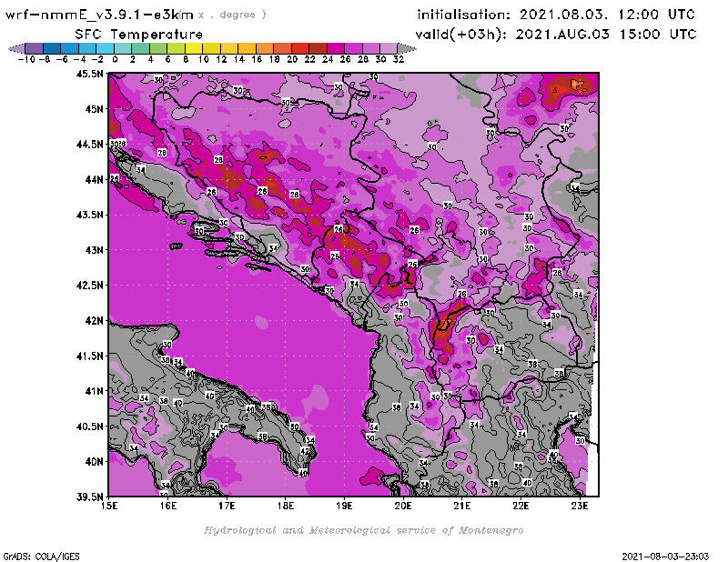
Task: Click the "45.5N" latitude label
Action: click(89, 74)
